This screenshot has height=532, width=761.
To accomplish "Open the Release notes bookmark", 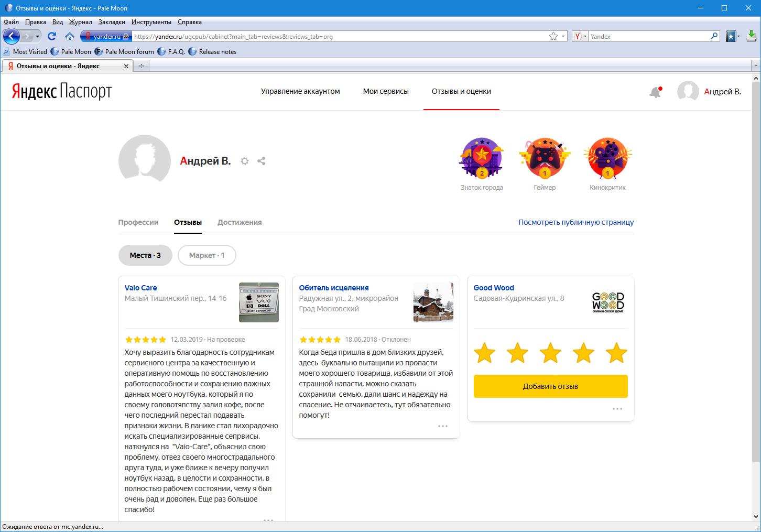I will (x=212, y=52).
